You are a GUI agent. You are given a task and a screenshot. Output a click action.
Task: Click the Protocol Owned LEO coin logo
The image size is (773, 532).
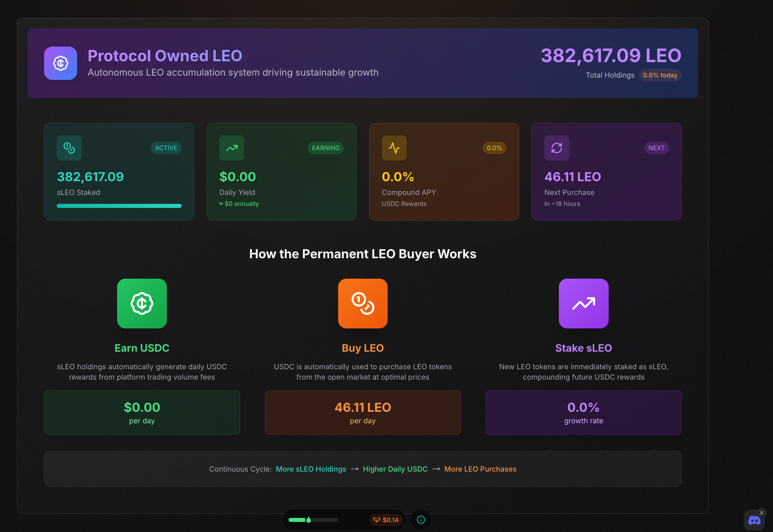click(60, 63)
